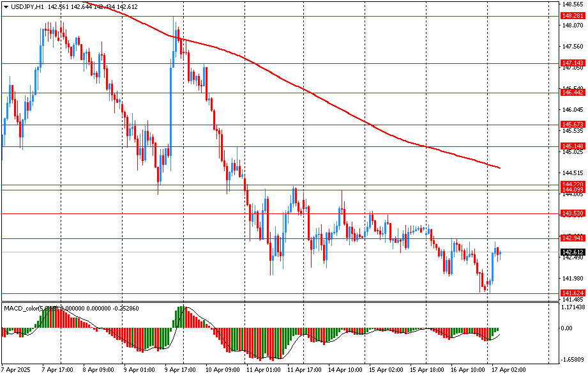Click the triangle arrow beside USDJPY,H1

(x=6, y=6)
